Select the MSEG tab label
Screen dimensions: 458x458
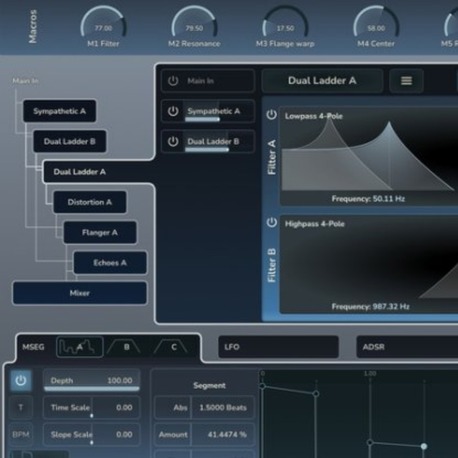[x=33, y=347]
